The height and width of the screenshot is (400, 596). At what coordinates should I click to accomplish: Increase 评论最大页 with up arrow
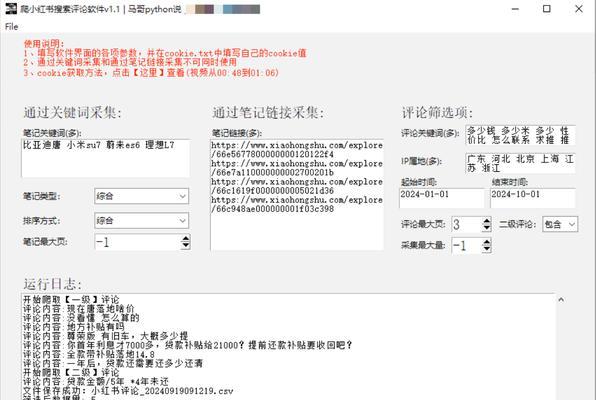487,221
